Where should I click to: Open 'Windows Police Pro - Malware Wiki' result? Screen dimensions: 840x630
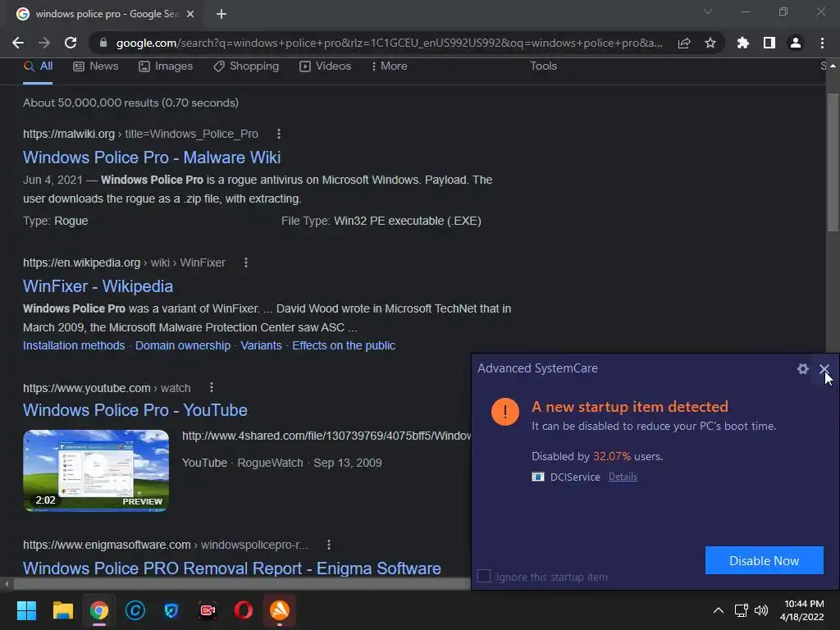[x=152, y=157]
